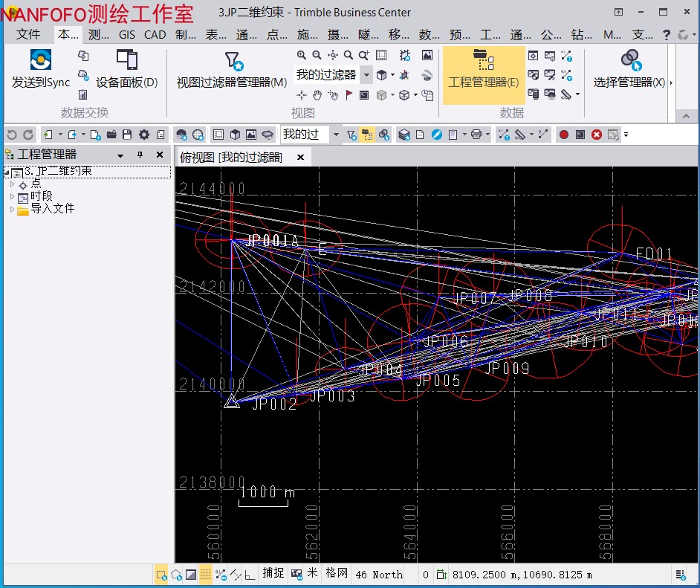The width and height of the screenshot is (700, 588).
Task: Click the 格网 button in status bar
Action: point(337,573)
